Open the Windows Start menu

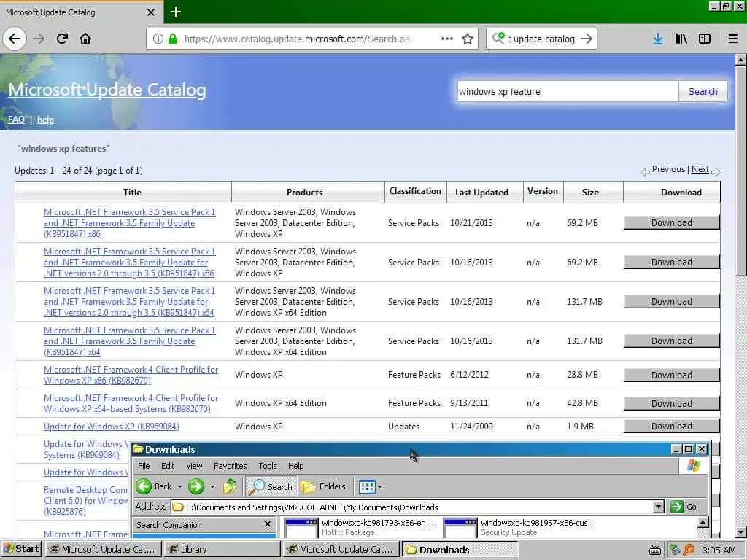pyautogui.click(x=21, y=549)
